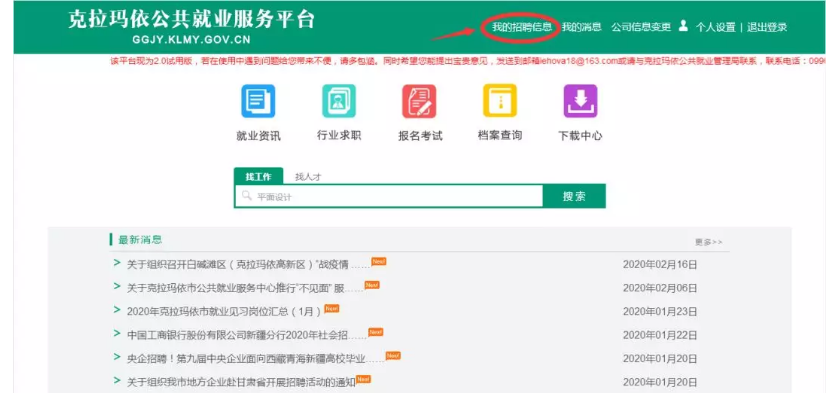Viewport: 829px width, 402px height.
Task: Switch to the 找人才 tab
Action: 308,176
